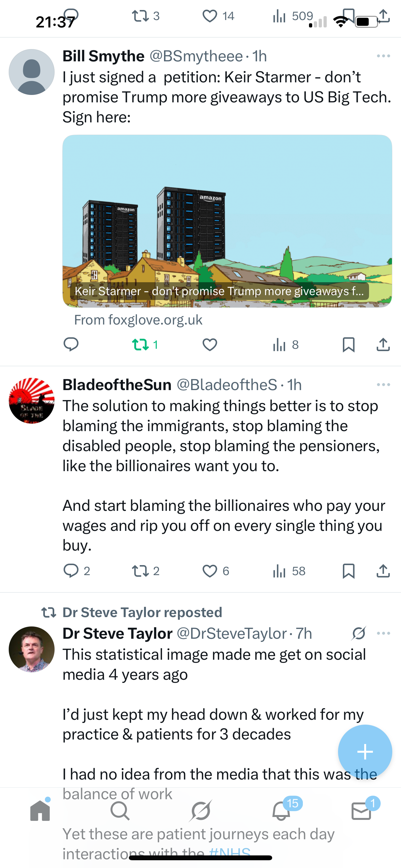Open the Search tab
401x868 pixels.
120,811
